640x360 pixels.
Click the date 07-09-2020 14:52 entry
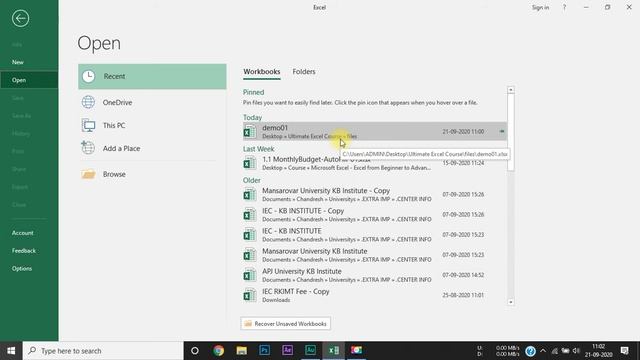pyautogui.click(x=463, y=275)
